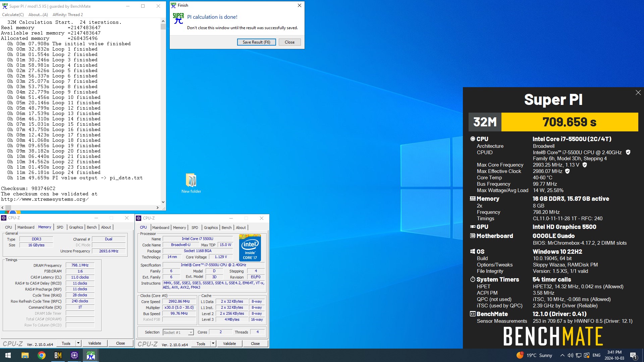This screenshot has height=362, width=644.
Task: Click Close button in right CPU-Z
Action: point(255,344)
